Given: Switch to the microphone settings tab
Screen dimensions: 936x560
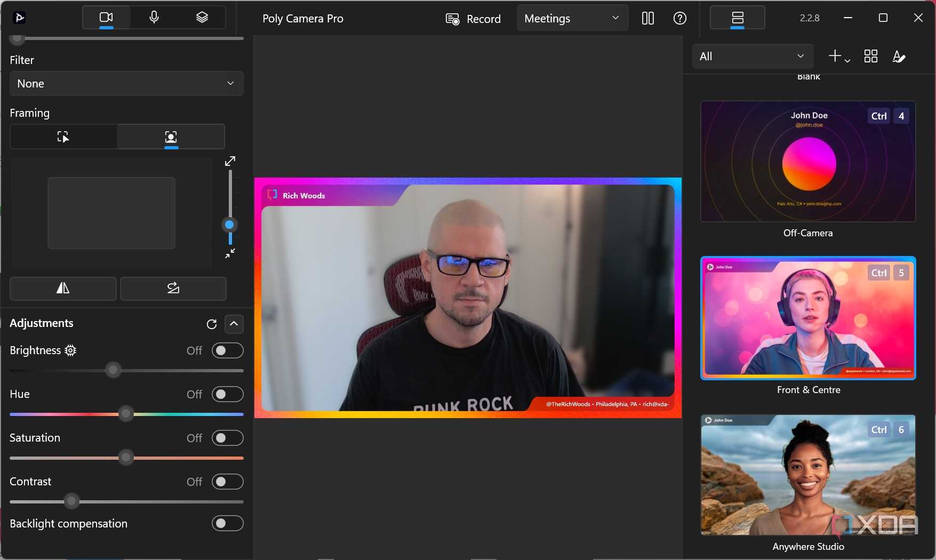Looking at the screenshot, I should (x=154, y=18).
